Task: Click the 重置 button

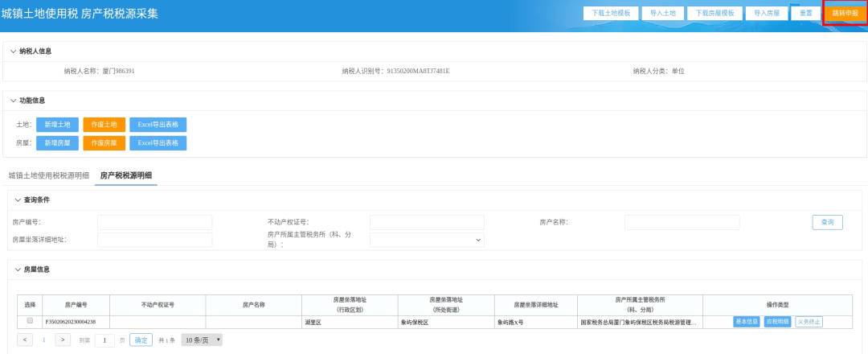Action: [805, 14]
